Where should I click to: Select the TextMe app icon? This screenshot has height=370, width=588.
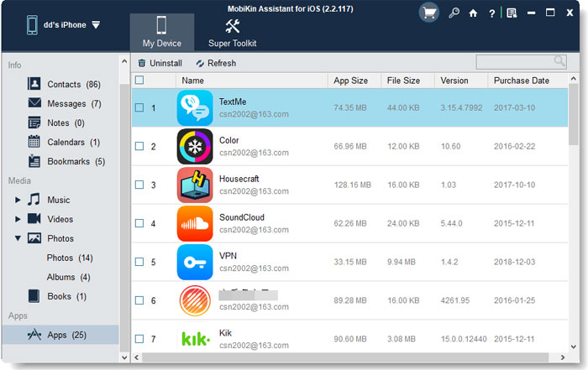(x=195, y=108)
